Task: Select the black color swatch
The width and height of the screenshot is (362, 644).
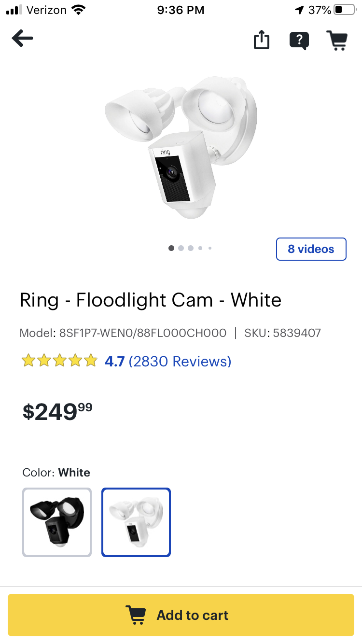Action: point(57,522)
